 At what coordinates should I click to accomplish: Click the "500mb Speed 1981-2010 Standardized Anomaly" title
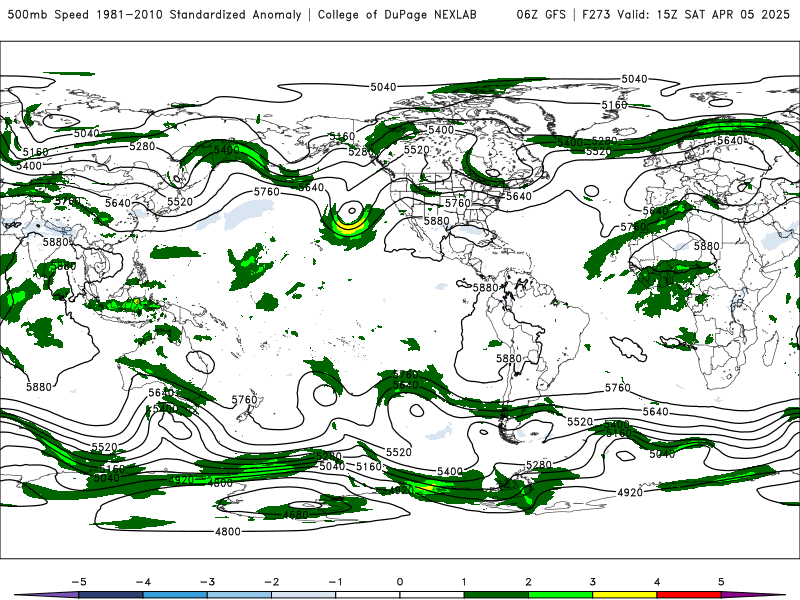tap(155, 15)
